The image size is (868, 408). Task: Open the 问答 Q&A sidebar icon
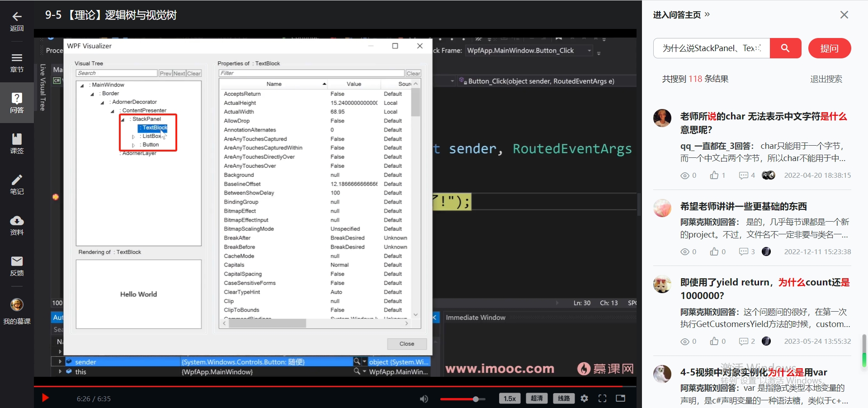pyautogui.click(x=17, y=98)
